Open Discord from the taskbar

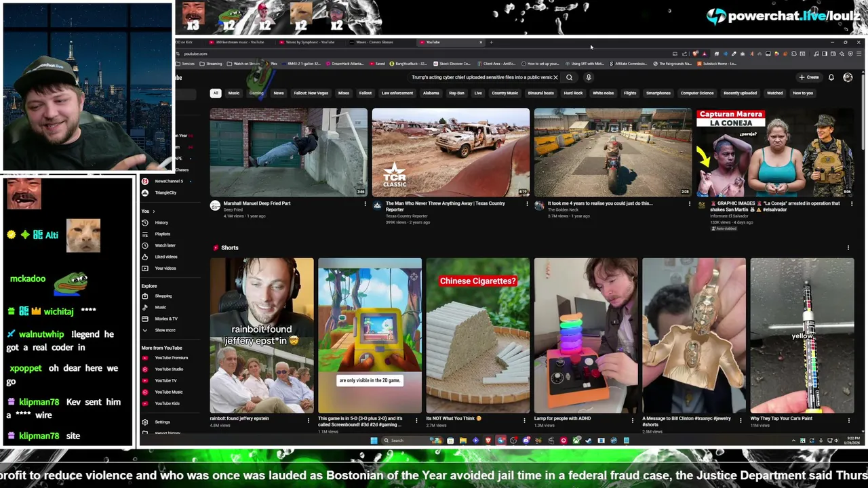click(526, 441)
